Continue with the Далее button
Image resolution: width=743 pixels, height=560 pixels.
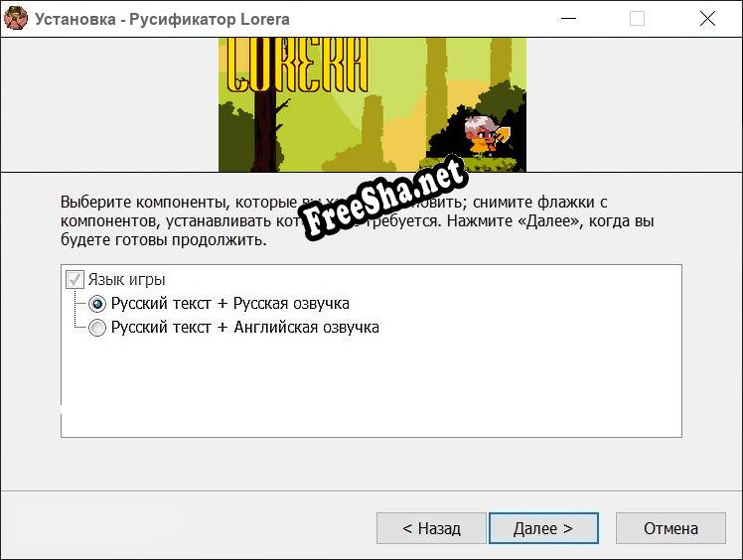[543, 528]
